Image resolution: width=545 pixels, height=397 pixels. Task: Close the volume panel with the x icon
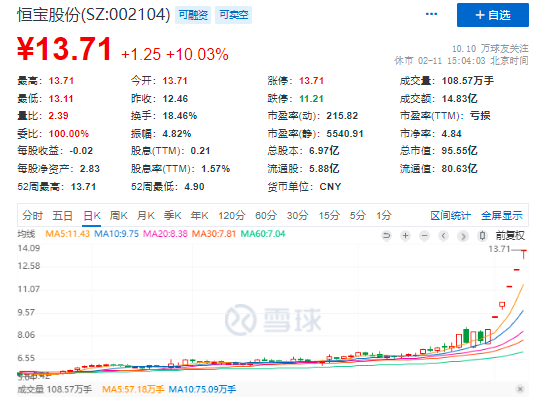[x=520, y=389]
